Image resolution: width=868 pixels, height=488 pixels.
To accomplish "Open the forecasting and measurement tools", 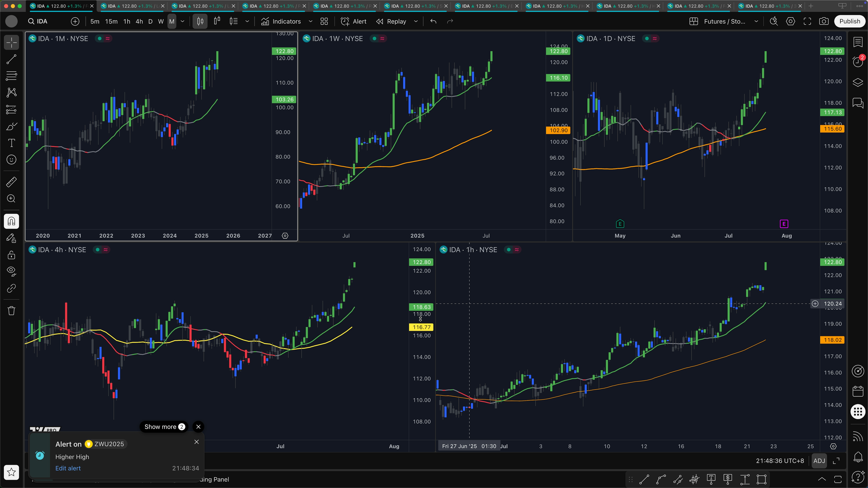I will pyautogui.click(x=12, y=109).
